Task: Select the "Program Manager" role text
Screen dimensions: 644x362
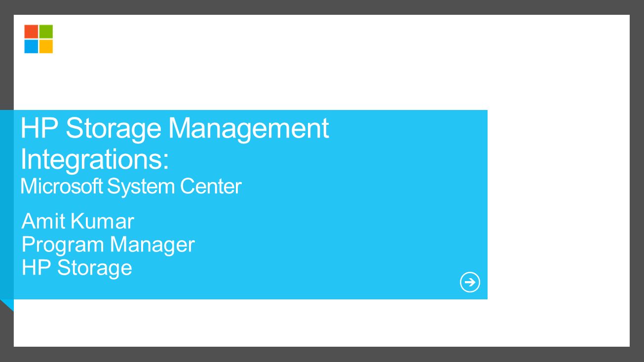Action: (109, 245)
